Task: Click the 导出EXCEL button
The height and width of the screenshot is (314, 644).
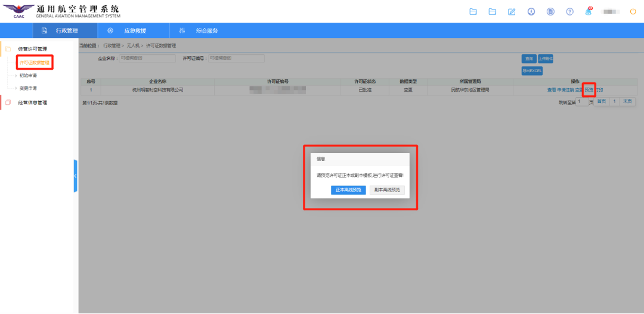Action: 532,71
